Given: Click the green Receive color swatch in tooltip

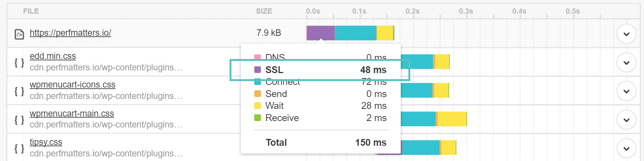Looking at the screenshot, I should pos(258,118).
